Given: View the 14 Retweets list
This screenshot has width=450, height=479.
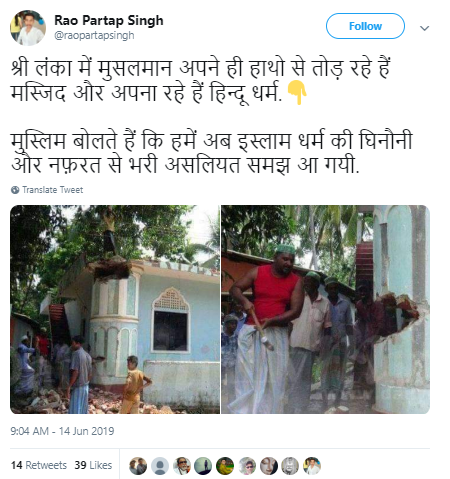Looking at the screenshot, I should (x=39, y=465).
